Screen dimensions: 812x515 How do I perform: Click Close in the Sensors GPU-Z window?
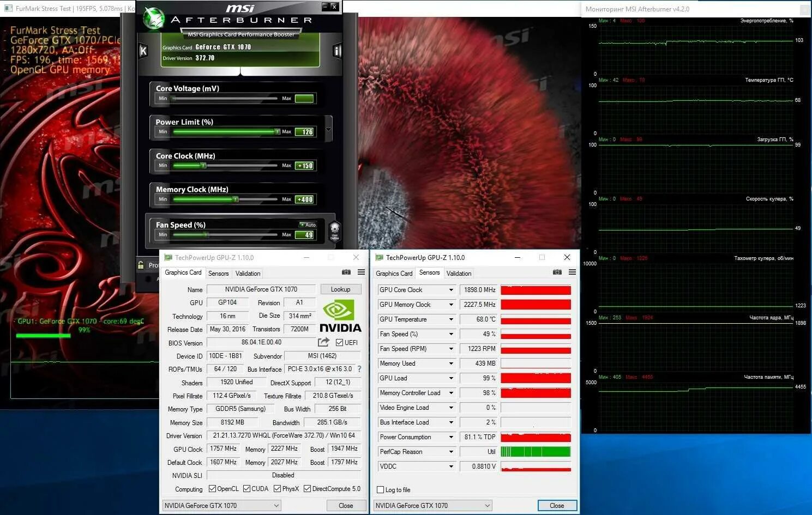(557, 506)
